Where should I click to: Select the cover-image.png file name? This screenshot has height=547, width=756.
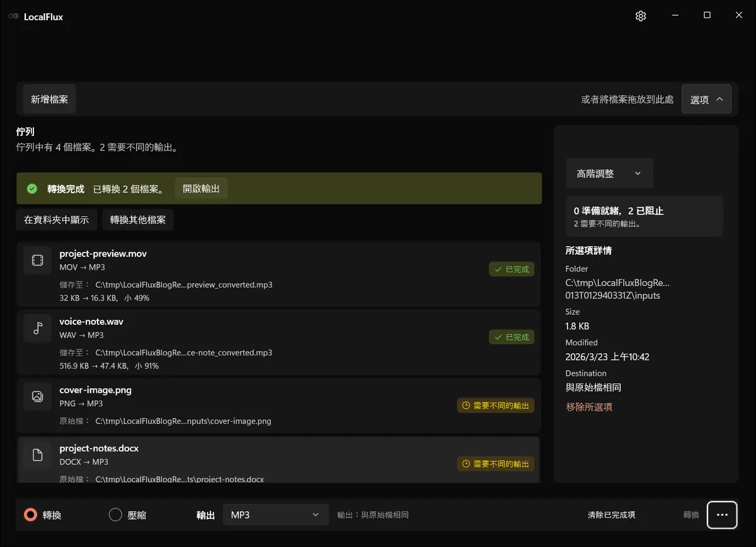(x=96, y=390)
